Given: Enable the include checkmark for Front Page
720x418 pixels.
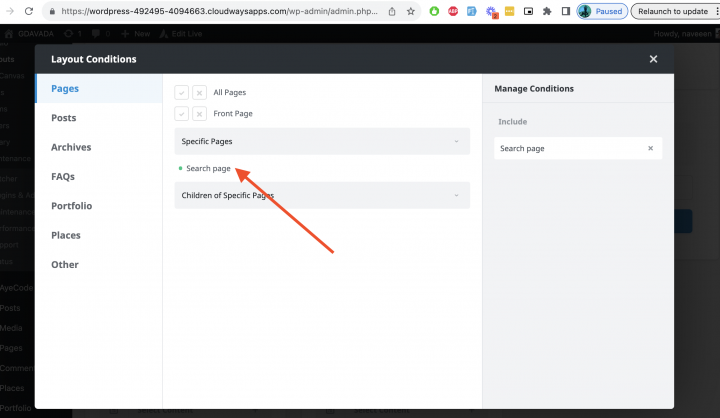Looking at the screenshot, I should [182, 114].
